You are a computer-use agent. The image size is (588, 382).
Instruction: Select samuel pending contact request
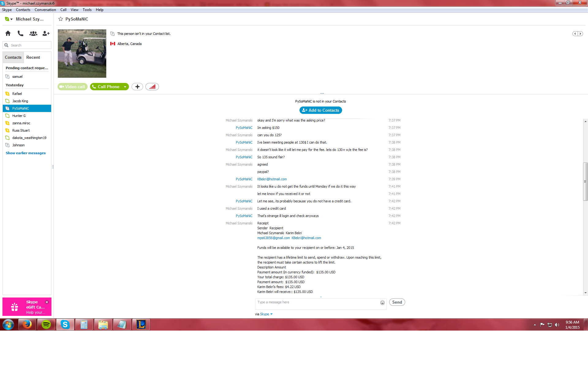[x=27, y=77]
